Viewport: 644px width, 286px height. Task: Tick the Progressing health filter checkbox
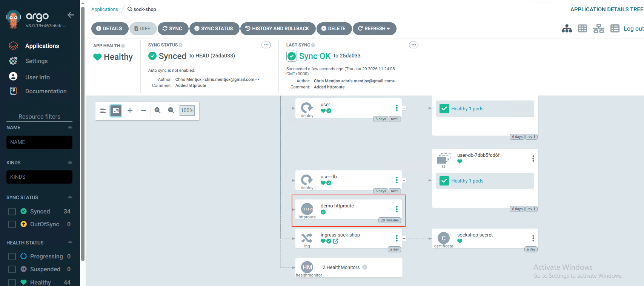[12, 257]
